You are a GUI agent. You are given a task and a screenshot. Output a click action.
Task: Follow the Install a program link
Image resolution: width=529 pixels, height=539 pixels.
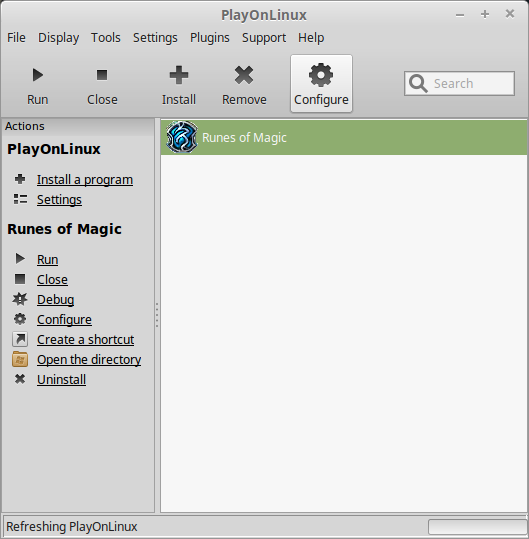click(85, 179)
